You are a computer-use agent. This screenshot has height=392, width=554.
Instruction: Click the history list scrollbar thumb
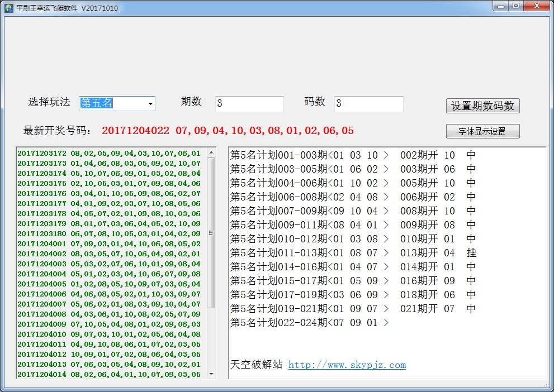pyautogui.click(x=211, y=232)
